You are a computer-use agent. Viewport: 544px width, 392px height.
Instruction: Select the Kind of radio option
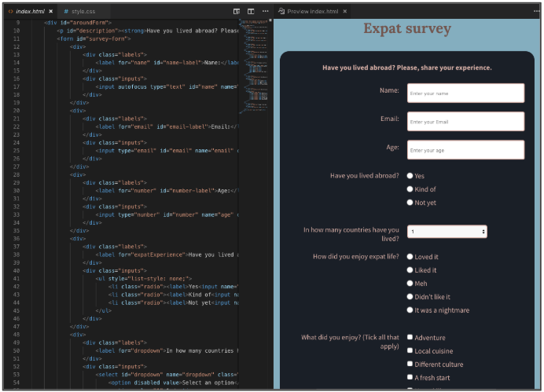click(x=410, y=189)
